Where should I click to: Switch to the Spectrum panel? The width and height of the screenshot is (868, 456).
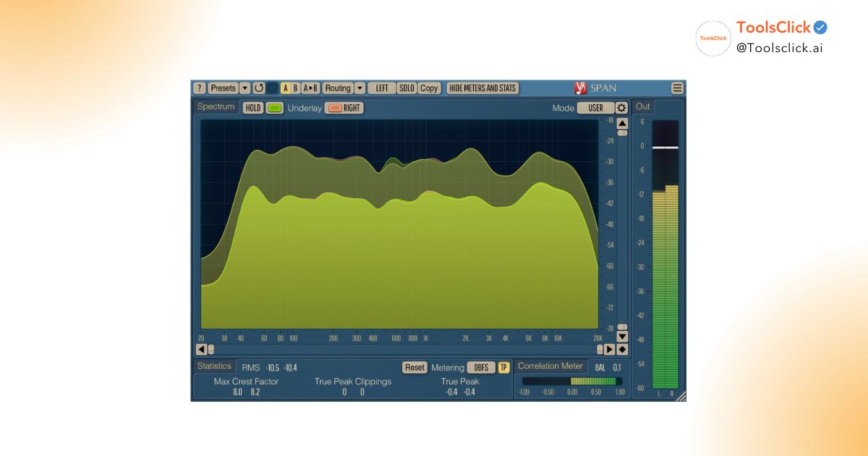[x=214, y=107]
